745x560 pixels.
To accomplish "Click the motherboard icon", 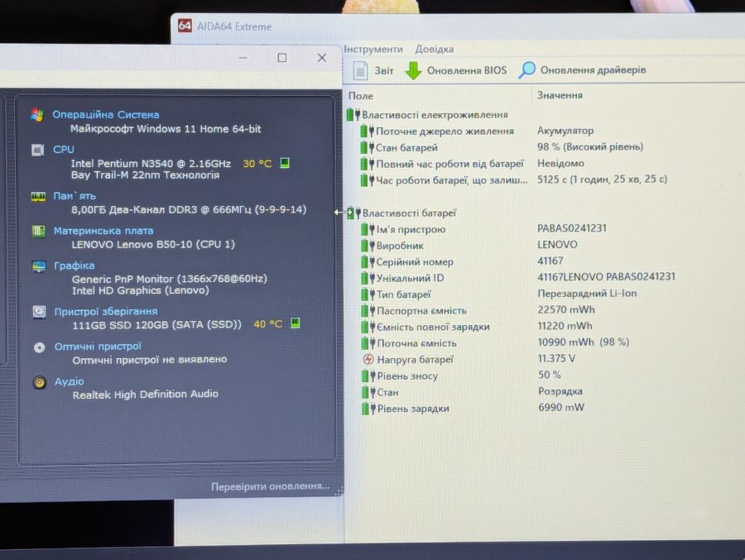I will pos(38,232).
